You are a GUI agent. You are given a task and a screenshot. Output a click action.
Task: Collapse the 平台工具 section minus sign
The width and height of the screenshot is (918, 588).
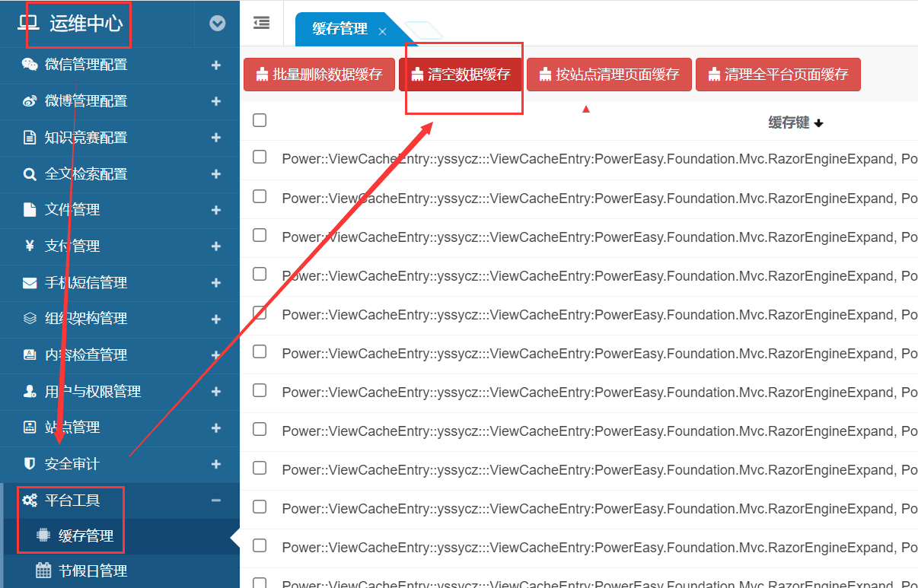pos(216,501)
